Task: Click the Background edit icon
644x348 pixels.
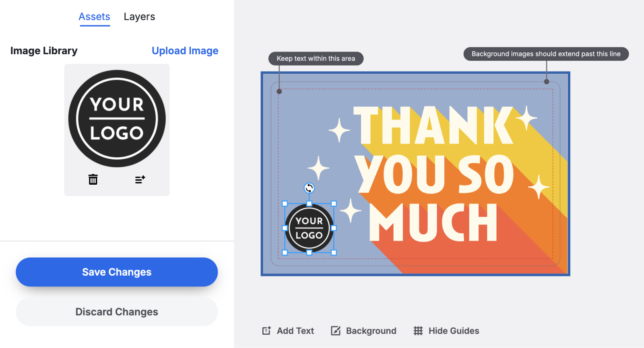Action: click(336, 330)
